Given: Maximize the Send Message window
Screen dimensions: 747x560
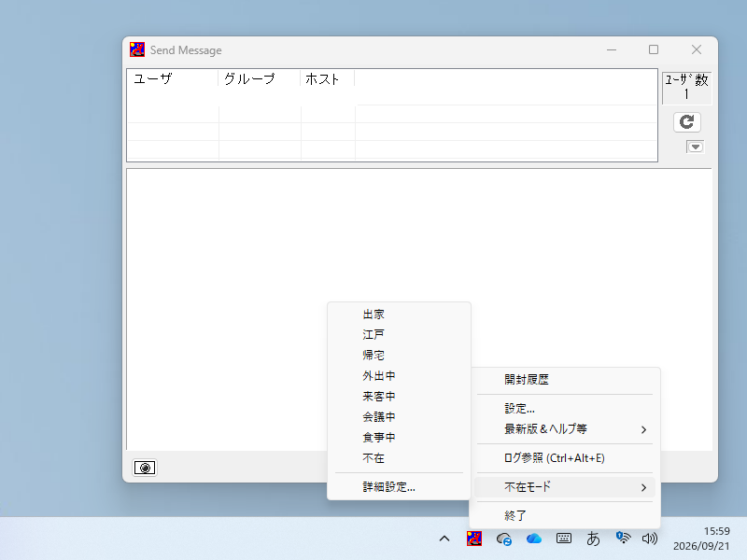Looking at the screenshot, I should coord(654,49).
